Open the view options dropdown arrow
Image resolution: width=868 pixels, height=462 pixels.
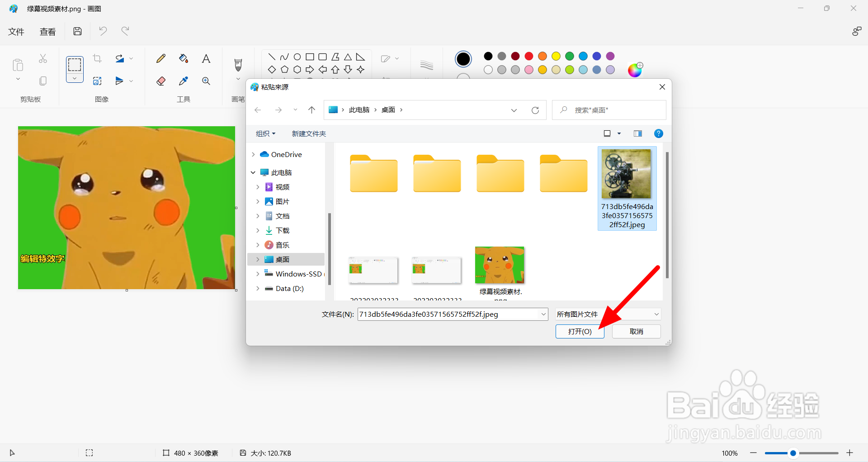coord(619,133)
